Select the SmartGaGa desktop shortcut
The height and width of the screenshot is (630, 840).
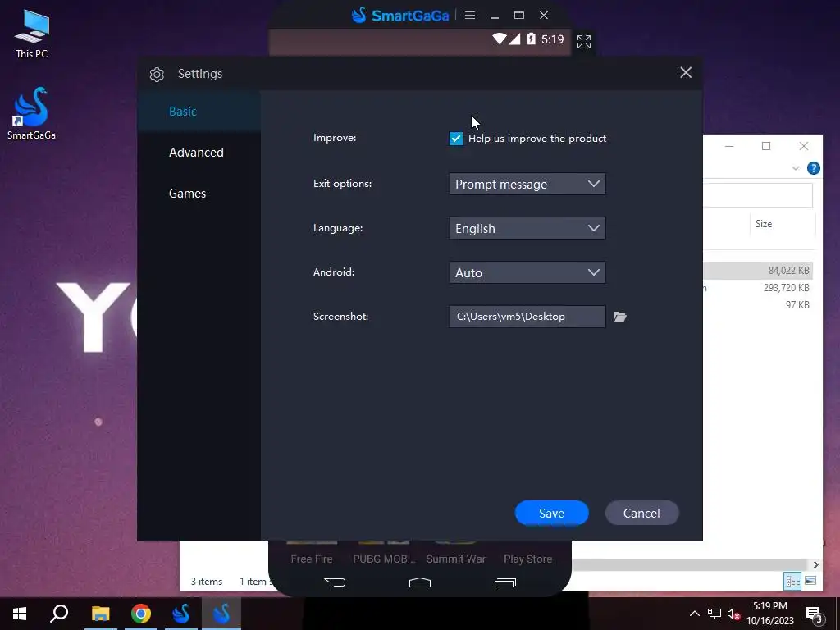coord(32,113)
